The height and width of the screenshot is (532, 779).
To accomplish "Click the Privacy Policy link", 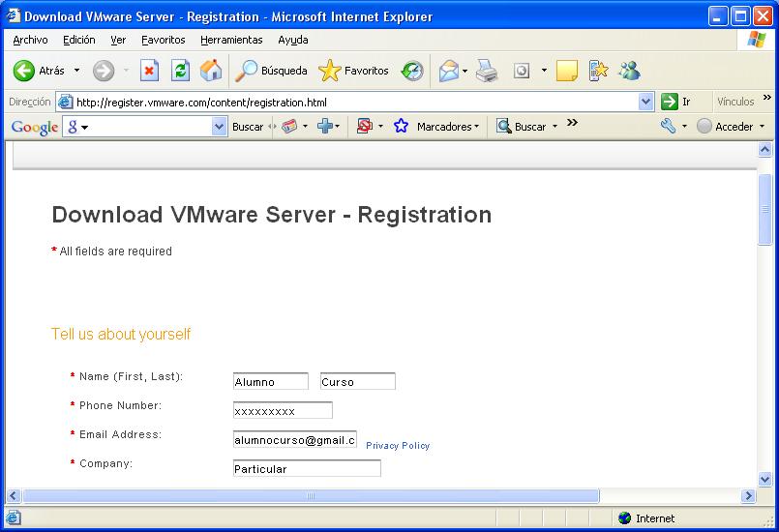I will [x=398, y=446].
